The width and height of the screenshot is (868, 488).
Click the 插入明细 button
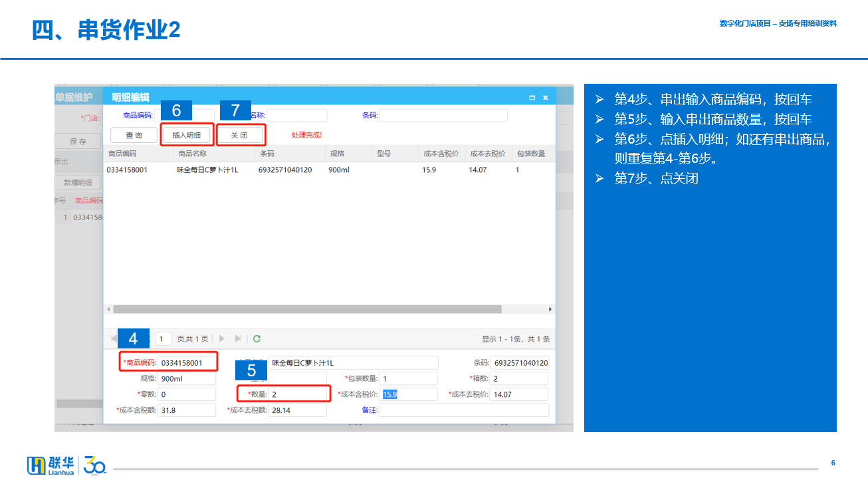pyautogui.click(x=187, y=135)
